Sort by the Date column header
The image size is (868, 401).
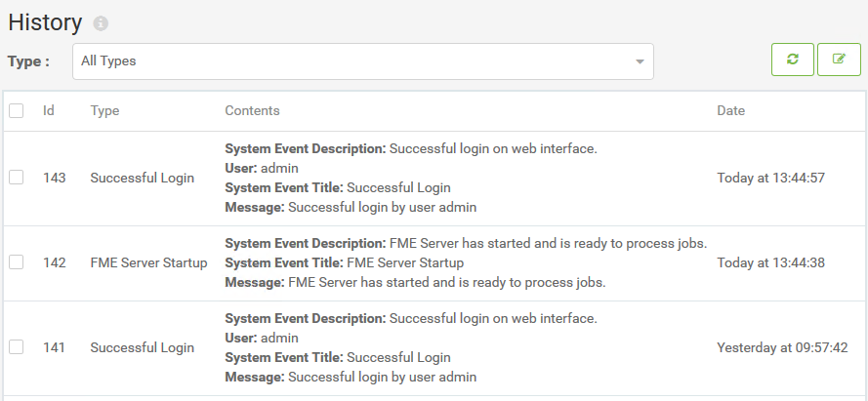coord(730,110)
